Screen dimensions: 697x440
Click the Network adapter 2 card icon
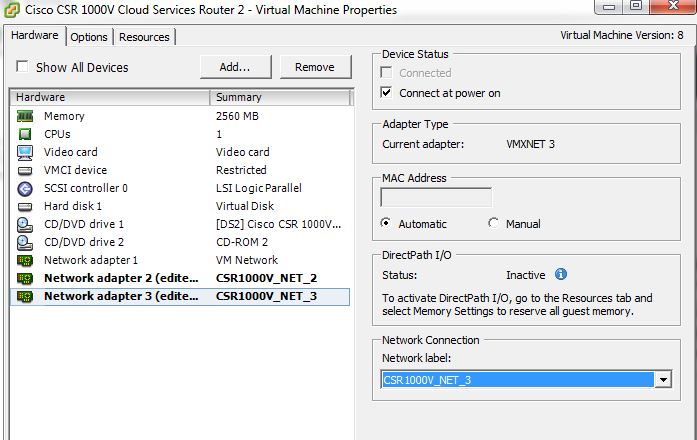pyautogui.click(x=25, y=279)
